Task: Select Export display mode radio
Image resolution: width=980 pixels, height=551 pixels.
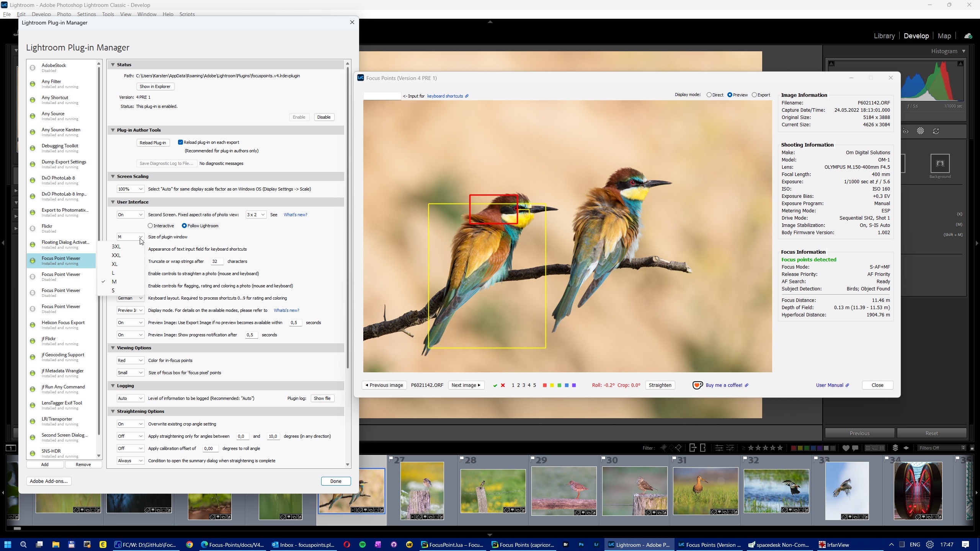Action: (754, 95)
